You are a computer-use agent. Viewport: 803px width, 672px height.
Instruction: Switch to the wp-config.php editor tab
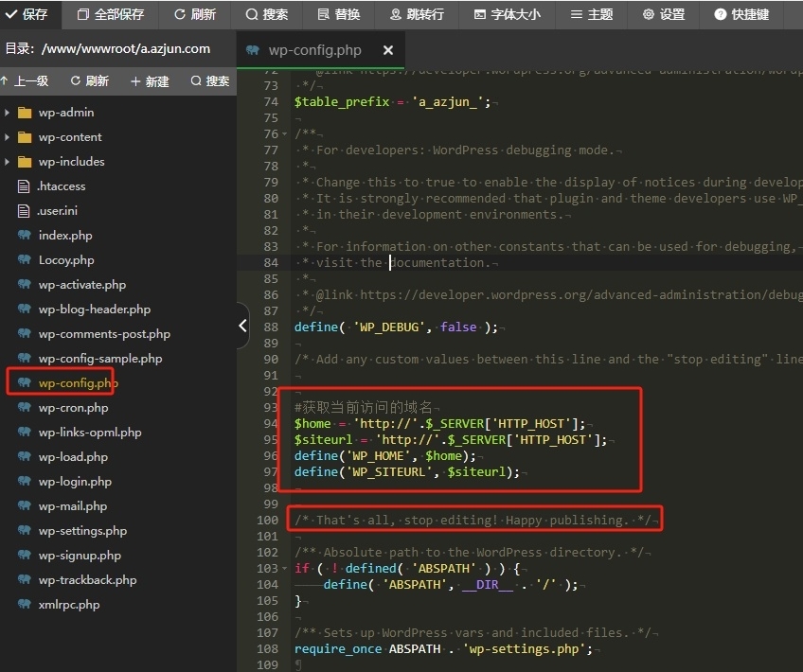click(x=315, y=50)
